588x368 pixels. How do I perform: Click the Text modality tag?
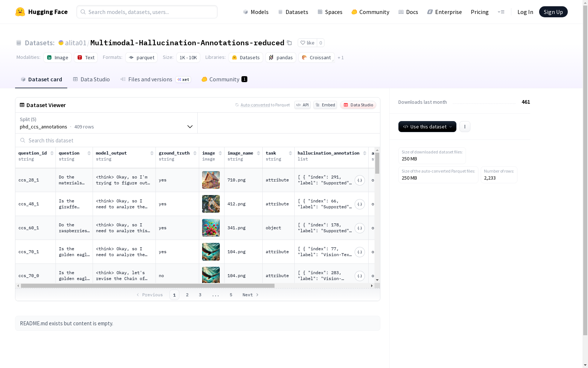(x=86, y=57)
